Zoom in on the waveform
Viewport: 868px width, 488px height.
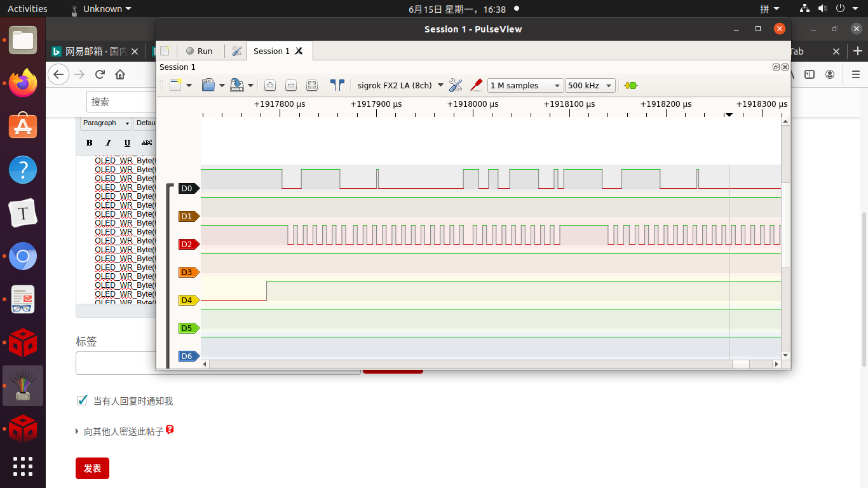tap(270, 85)
